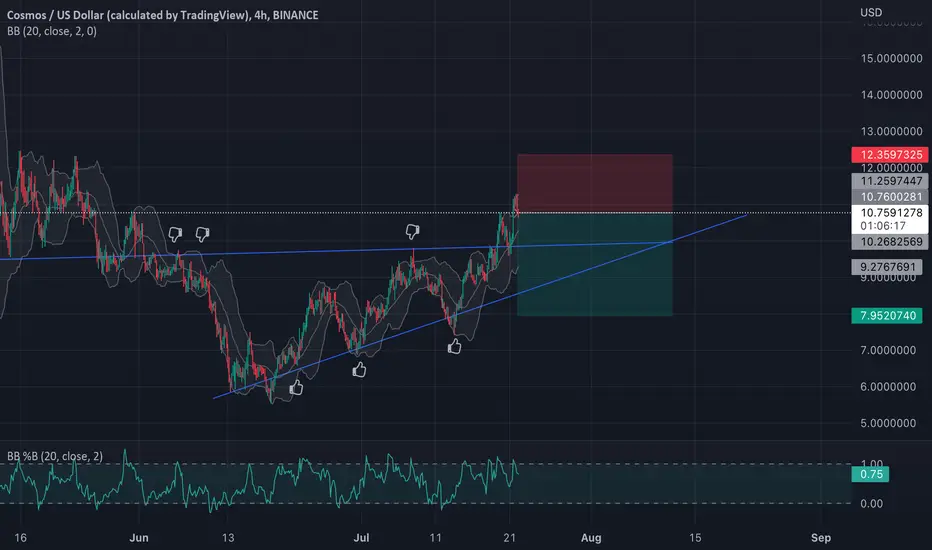Viewport: 932px width, 550px height.
Task: Click the 21 date label on time axis
Action: click(509, 538)
